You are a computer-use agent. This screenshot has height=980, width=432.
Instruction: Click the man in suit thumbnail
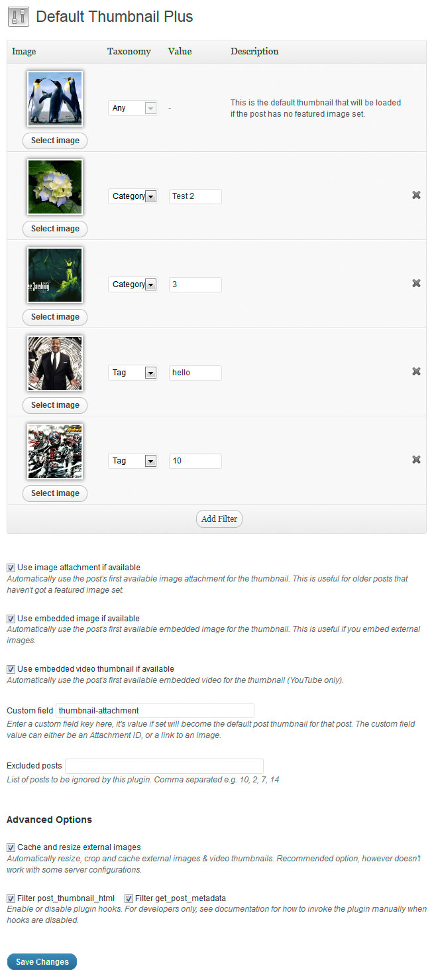(x=55, y=363)
